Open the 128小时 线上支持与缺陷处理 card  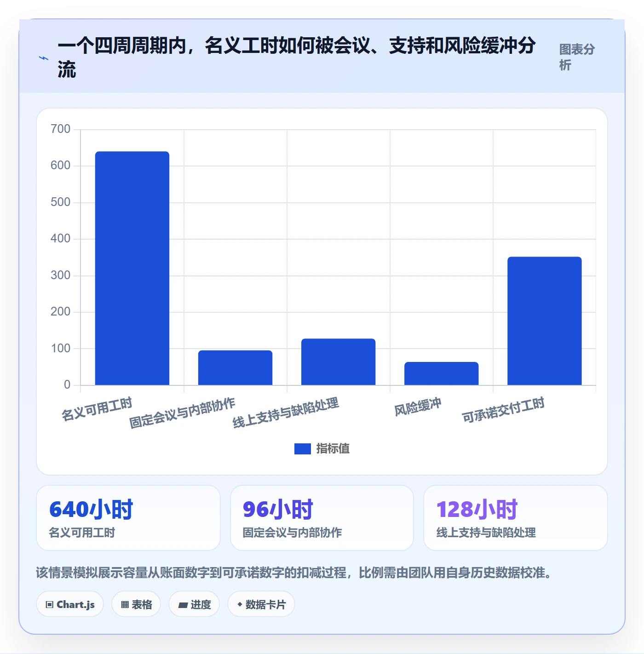pos(516,518)
